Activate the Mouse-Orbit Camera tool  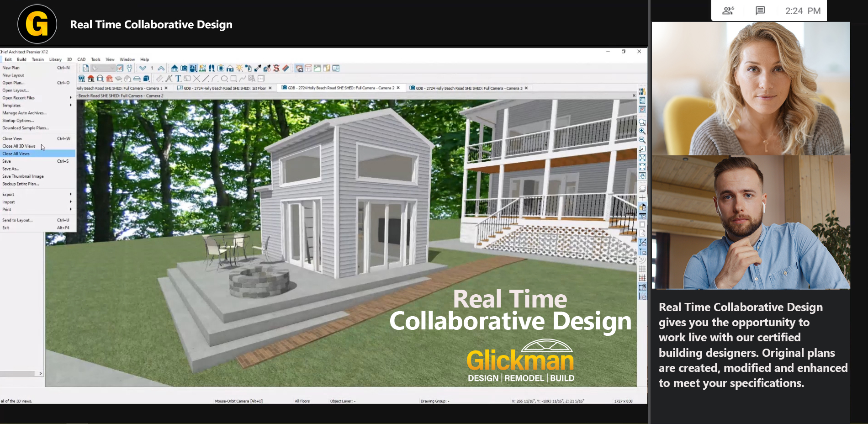tap(193, 68)
